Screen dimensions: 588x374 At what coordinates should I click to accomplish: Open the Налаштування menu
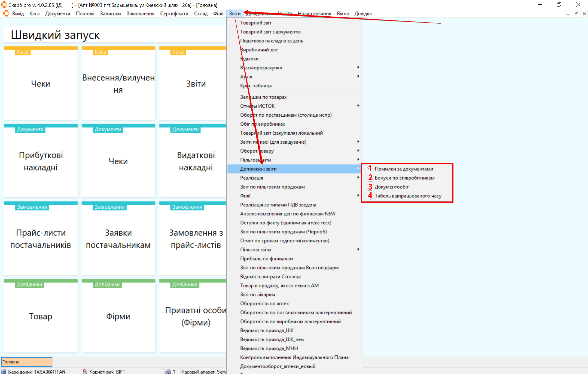[x=314, y=14]
